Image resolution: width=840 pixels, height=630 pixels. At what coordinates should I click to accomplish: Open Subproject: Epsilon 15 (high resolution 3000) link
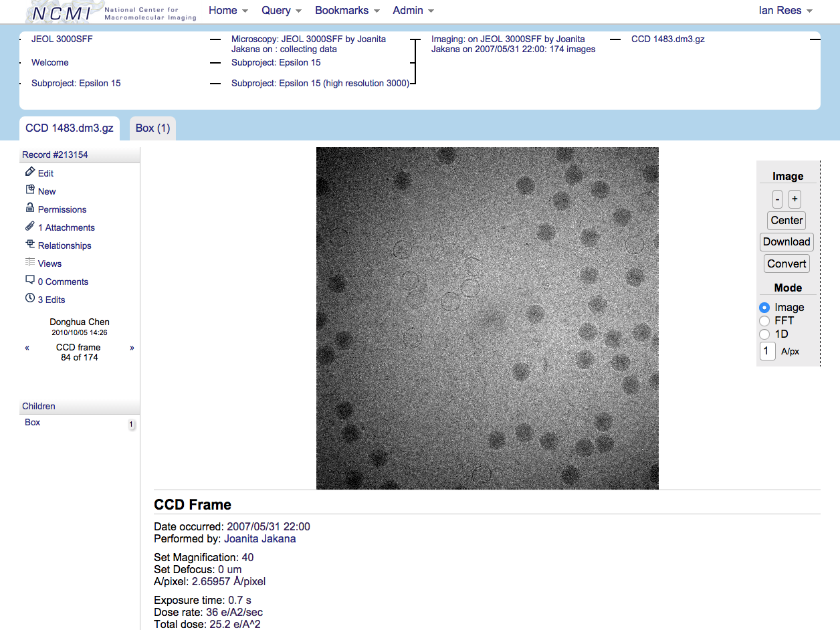320,84
